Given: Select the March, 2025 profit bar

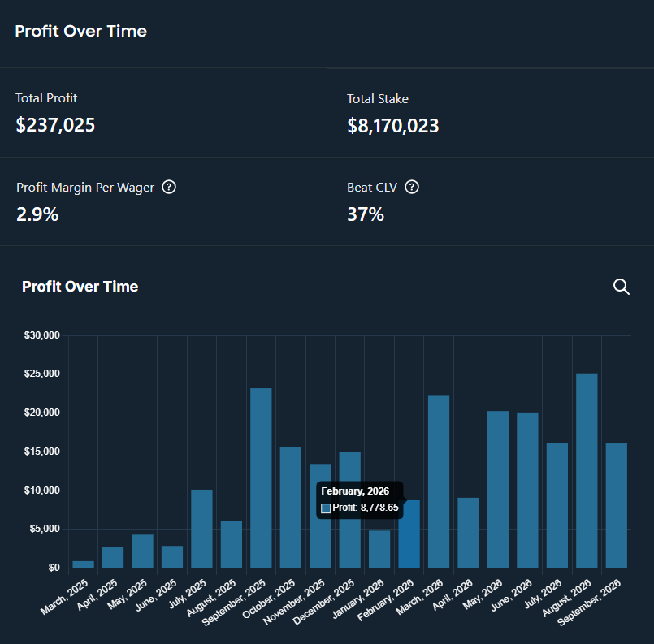Looking at the screenshot, I should click(x=84, y=564).
